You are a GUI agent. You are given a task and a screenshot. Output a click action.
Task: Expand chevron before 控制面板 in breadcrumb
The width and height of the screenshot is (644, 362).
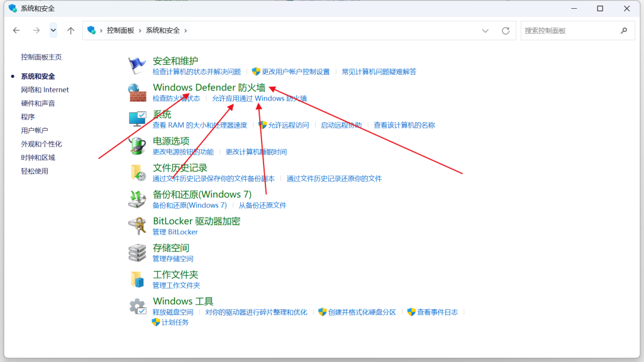(x=101, y=30)
